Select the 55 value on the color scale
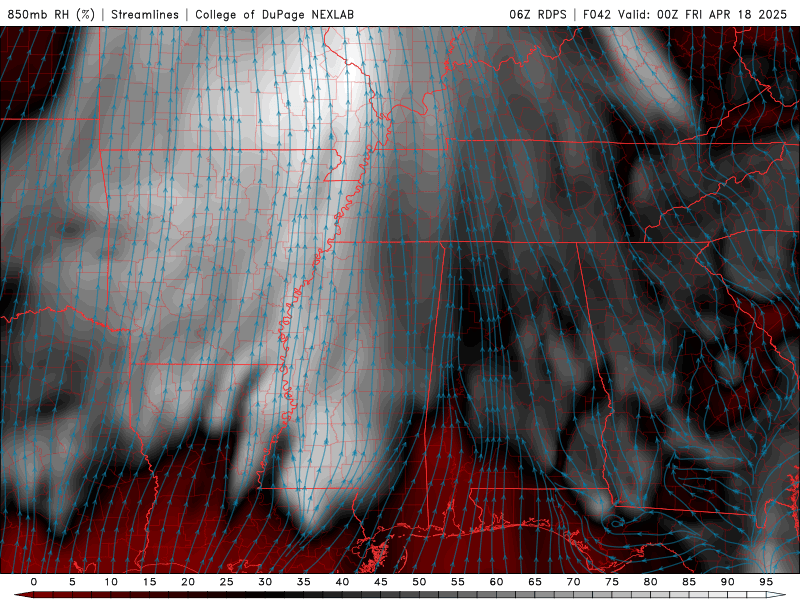 click(x=458, y=582)
